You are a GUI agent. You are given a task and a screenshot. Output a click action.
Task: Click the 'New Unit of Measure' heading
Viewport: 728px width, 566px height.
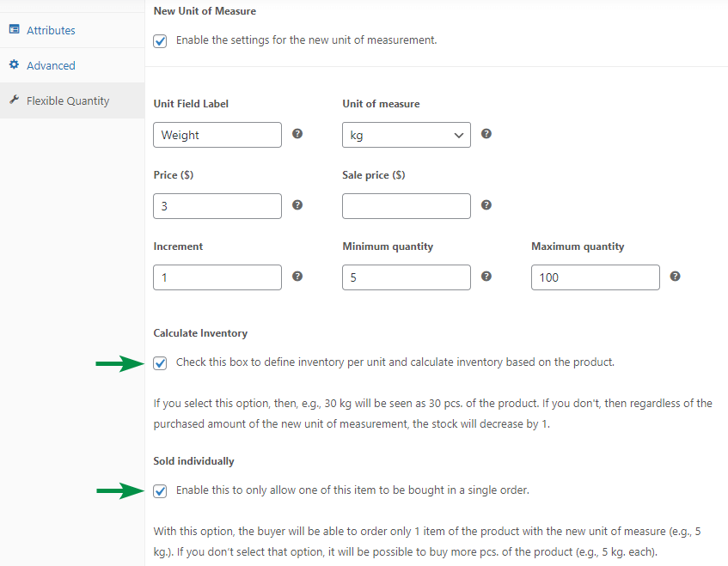pyautogui.click(x=205, y=11)
